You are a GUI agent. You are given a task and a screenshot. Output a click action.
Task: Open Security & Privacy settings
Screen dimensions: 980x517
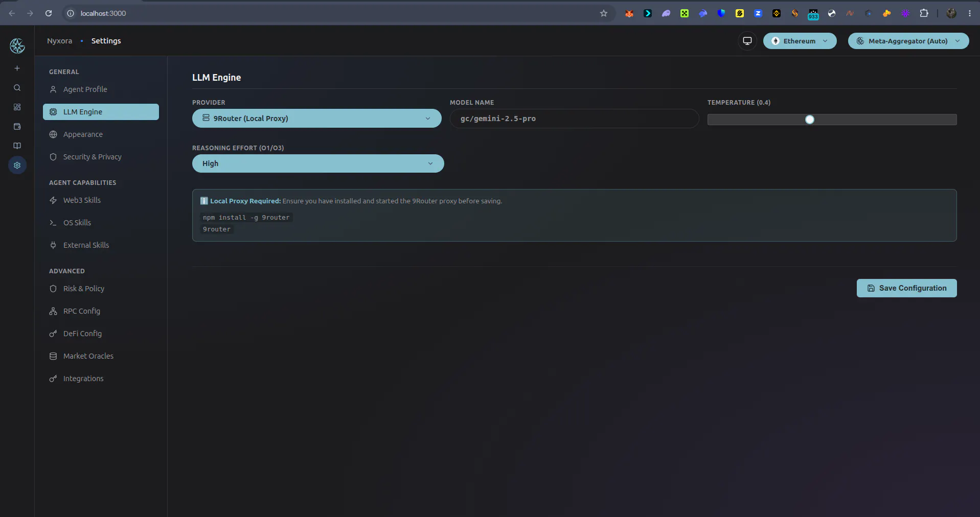coord(101,157)
